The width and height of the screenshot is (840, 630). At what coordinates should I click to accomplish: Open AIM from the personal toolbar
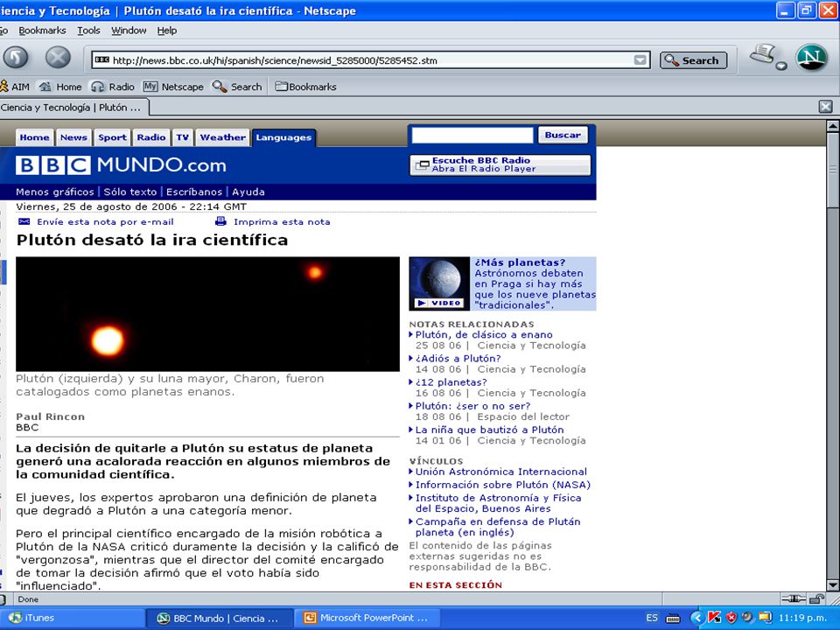(15, 87)
